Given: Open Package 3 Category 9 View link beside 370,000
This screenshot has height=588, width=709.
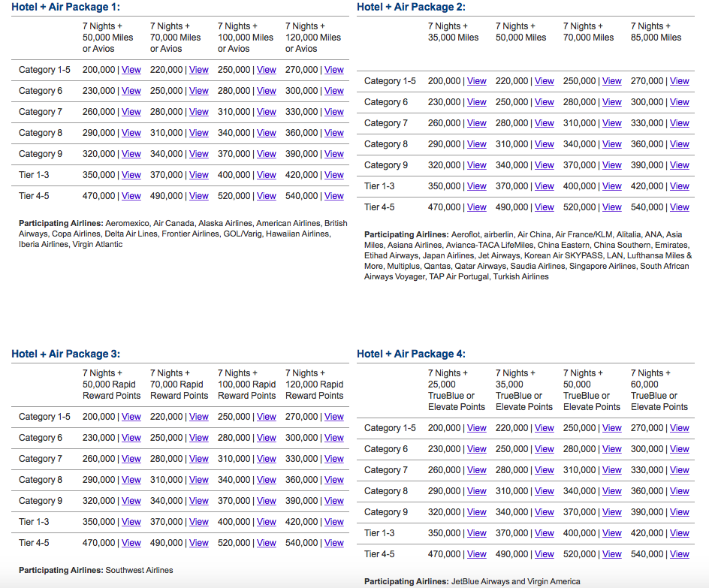Looking at the screenshot, I should [x=267, y=501].
